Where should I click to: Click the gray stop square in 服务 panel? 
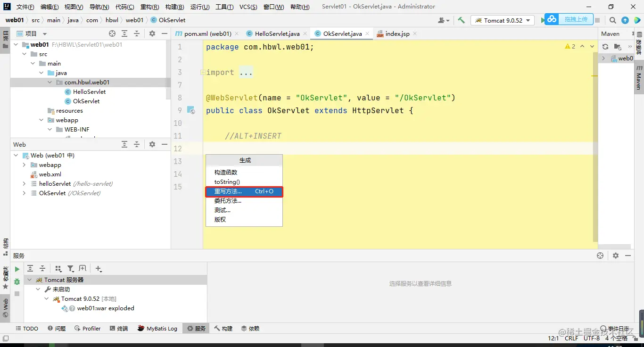[x=17, y=293]
